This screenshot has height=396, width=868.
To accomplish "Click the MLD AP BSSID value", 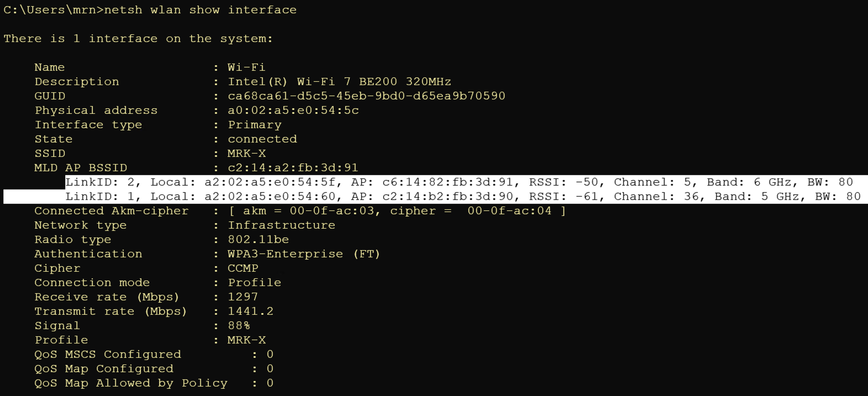I will click(293, 168).
